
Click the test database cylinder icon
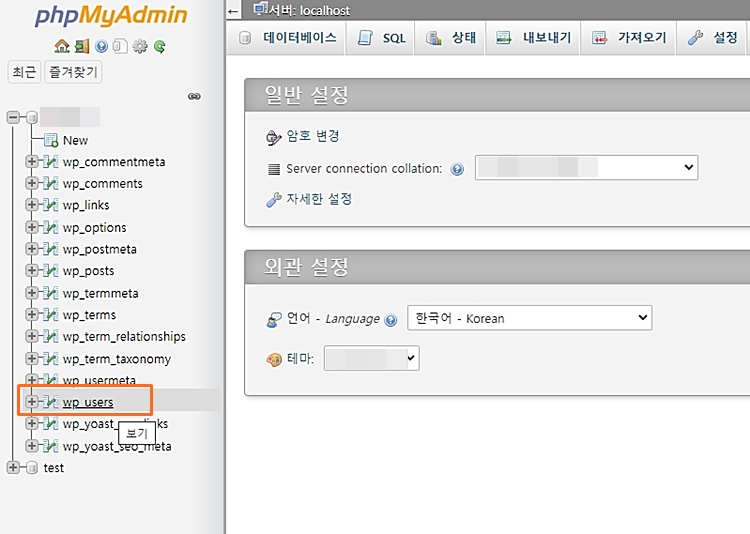(x=32, y=467)
